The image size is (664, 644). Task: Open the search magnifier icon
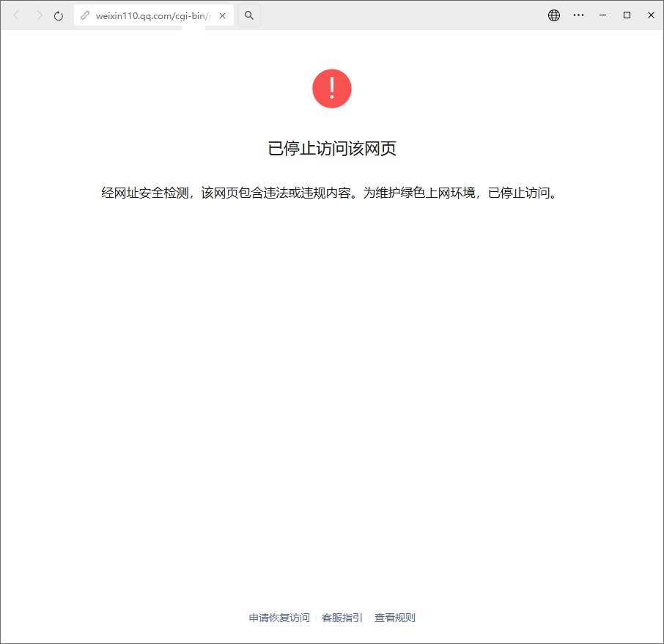click(249, 15)
